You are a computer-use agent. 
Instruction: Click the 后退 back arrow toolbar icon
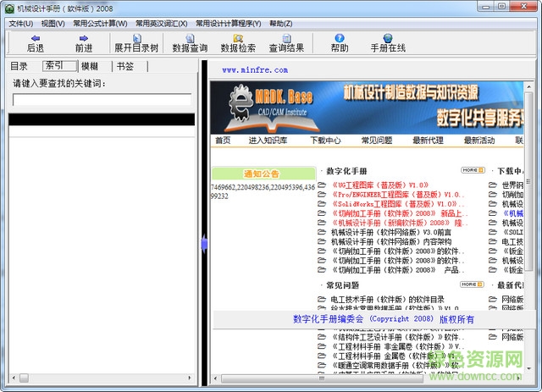coord(36,38)
